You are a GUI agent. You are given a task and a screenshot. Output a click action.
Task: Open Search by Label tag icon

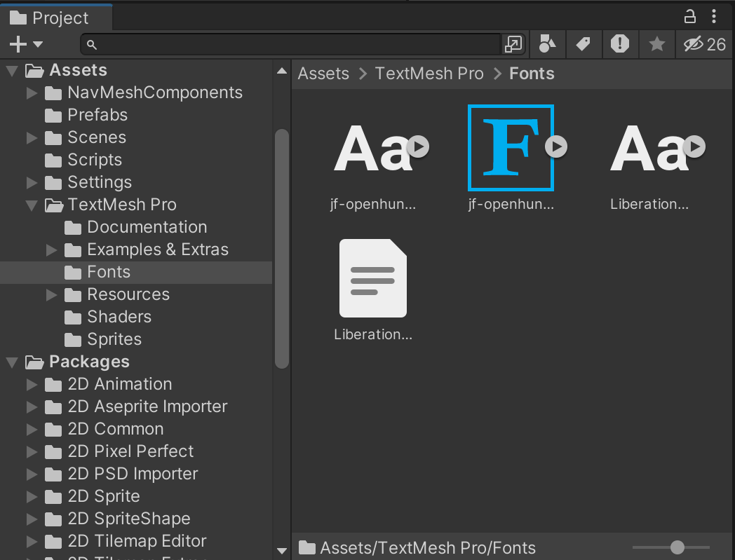point(583,44)
